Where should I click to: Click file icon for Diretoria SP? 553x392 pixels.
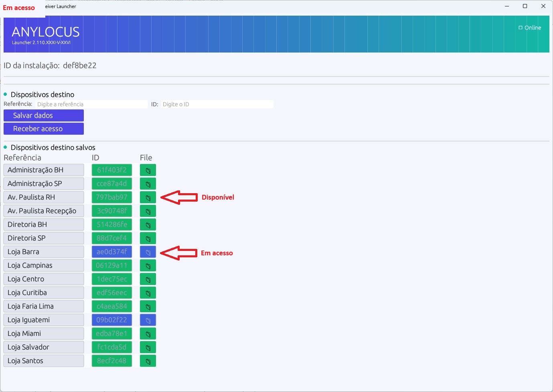[148, 238]
